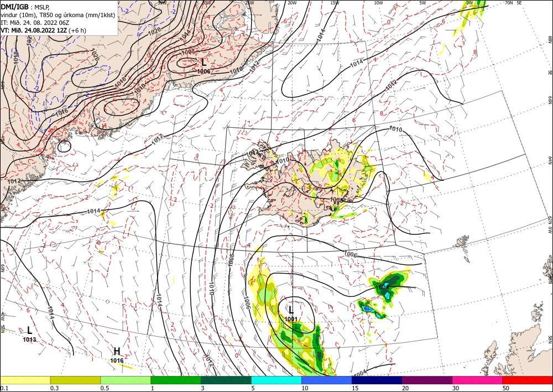
Task: Choose the green 1–3 mm legend swatch
Action: [176, 380]
